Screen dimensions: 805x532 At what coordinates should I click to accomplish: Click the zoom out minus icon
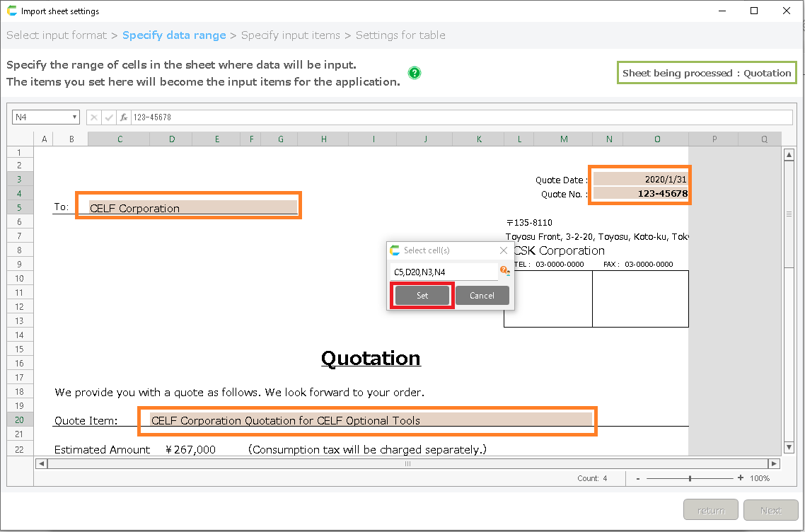pyautogui.click(x=638, y=478)
